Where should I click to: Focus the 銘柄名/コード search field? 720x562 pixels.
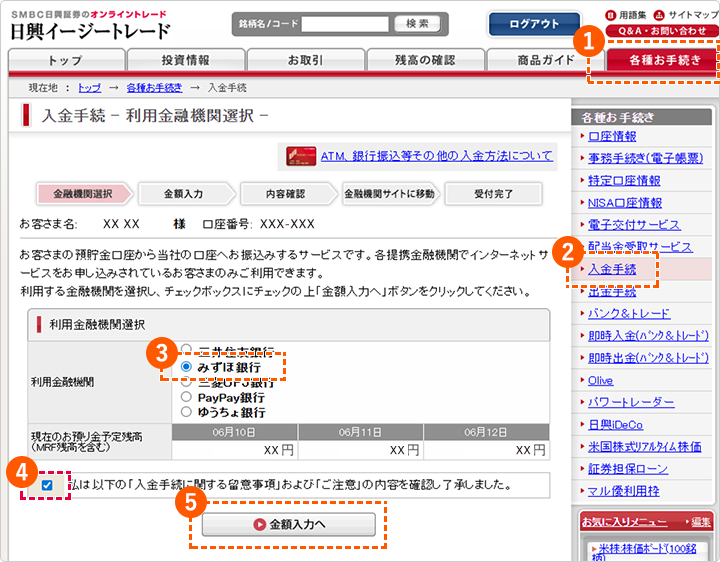(x=345, y=24)
